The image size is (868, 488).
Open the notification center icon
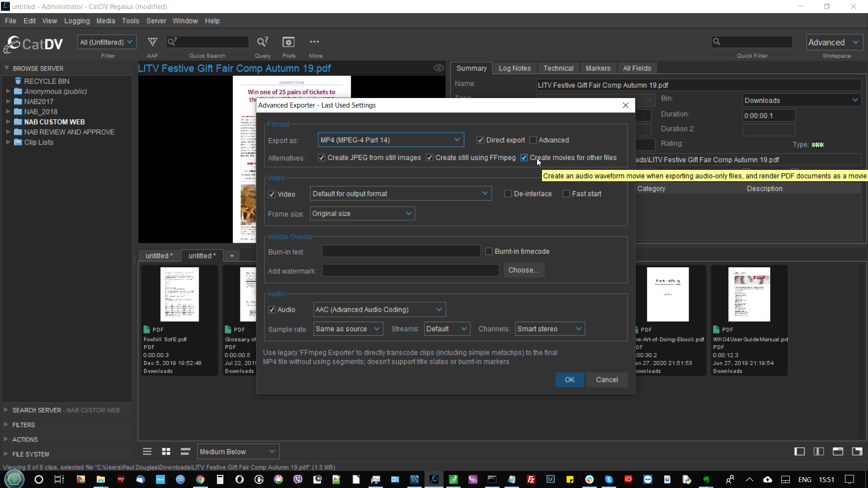[x=850, y=479]
